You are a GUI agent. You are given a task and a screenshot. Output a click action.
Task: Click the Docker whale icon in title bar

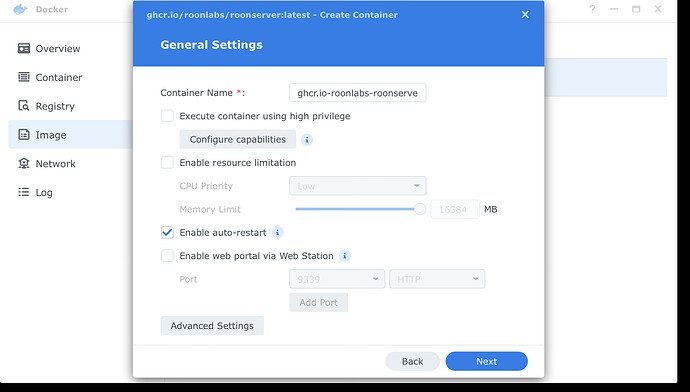pyautogui.click(x=20, y=9)
